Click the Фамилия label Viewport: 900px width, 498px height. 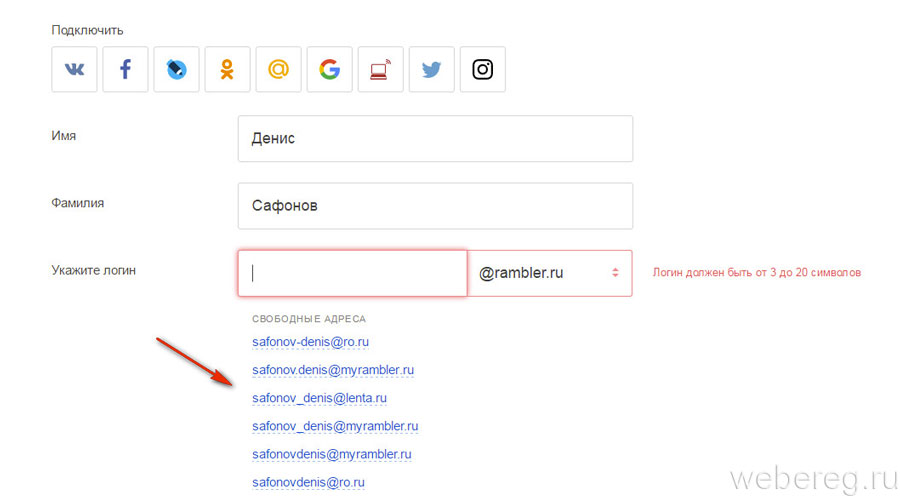point(77,203)
